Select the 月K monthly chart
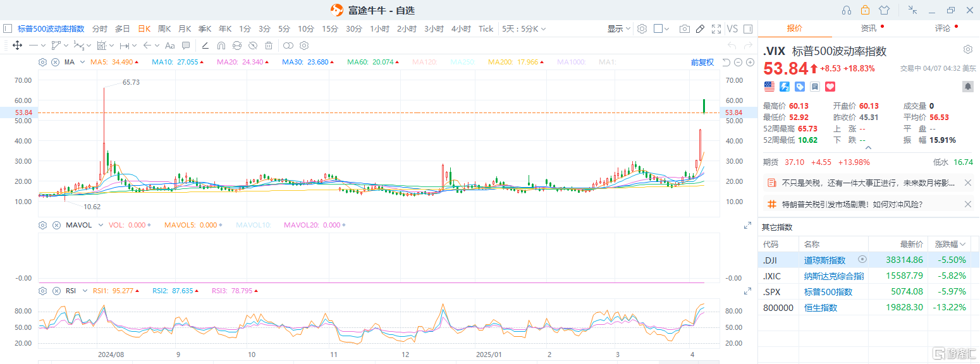Screen dimensions: 980x364 pos(185,28)
